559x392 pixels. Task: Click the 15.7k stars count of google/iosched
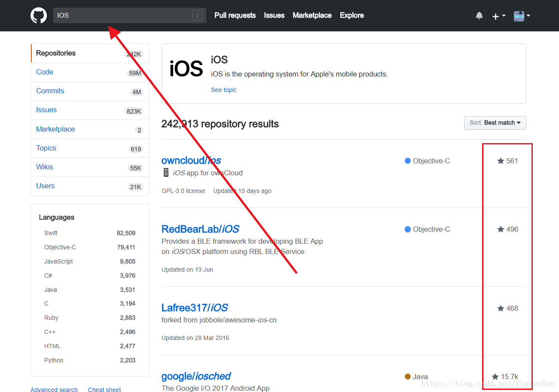pyautogui.click(x=505, y=377)
